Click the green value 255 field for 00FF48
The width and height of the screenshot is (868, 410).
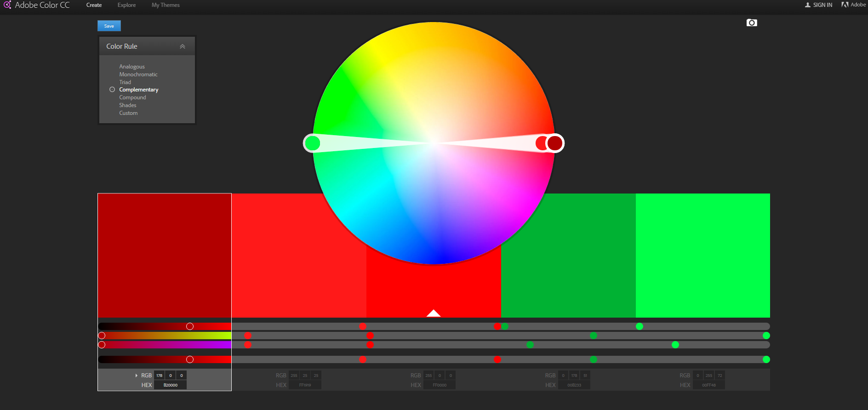[x=709, y=376]
